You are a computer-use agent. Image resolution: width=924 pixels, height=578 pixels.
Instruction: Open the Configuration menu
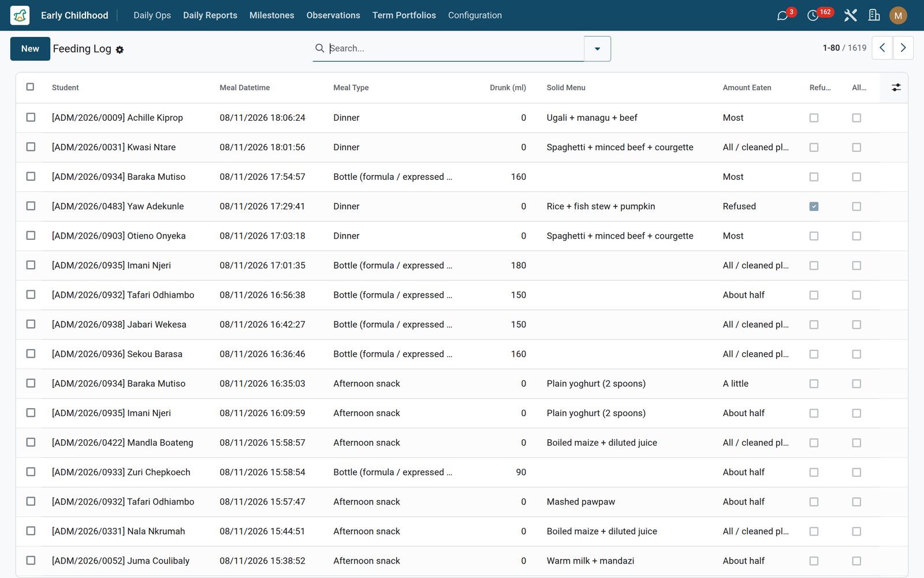coord(475,16)
